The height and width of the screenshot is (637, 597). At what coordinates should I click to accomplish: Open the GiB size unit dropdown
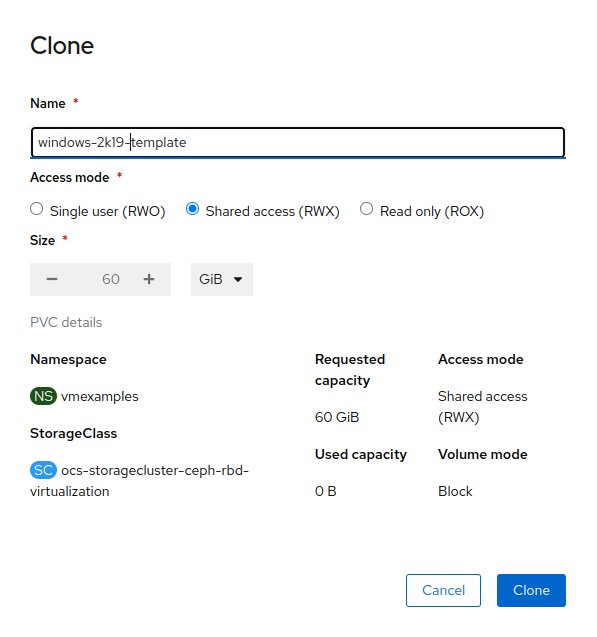222,279
